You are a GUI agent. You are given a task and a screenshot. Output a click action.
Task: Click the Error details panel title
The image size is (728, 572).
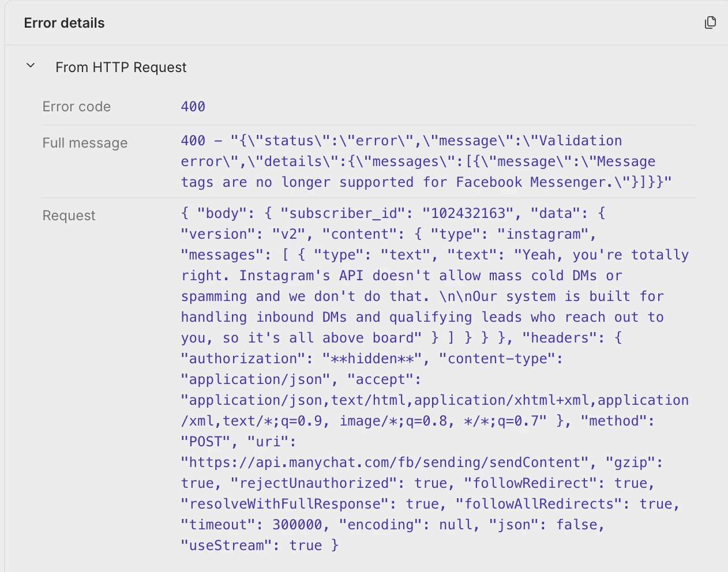(x=64, y=23)
